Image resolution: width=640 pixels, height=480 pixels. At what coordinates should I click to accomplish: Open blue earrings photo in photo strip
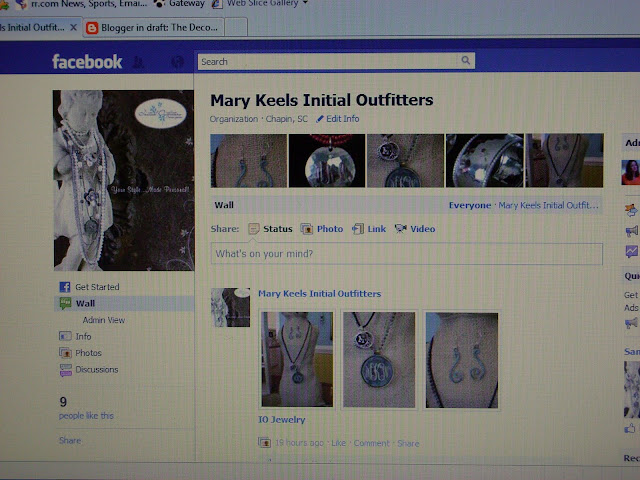[x=249, y=161]
